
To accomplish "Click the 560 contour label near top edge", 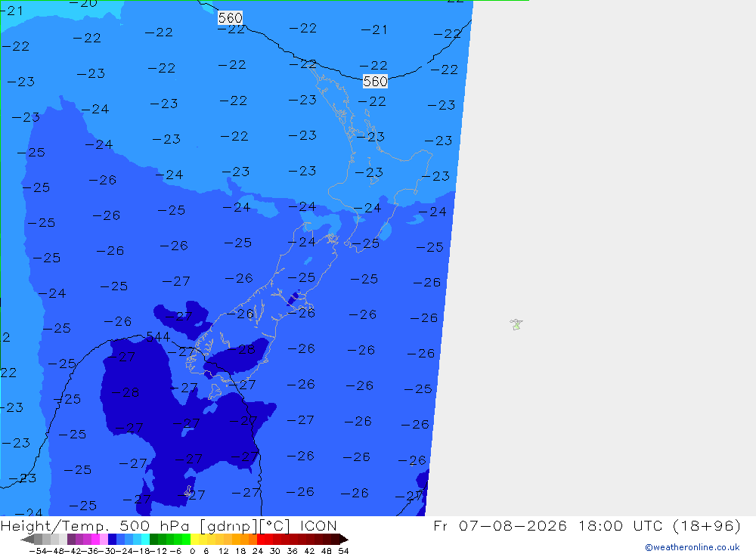I will (x=230, y=18).
